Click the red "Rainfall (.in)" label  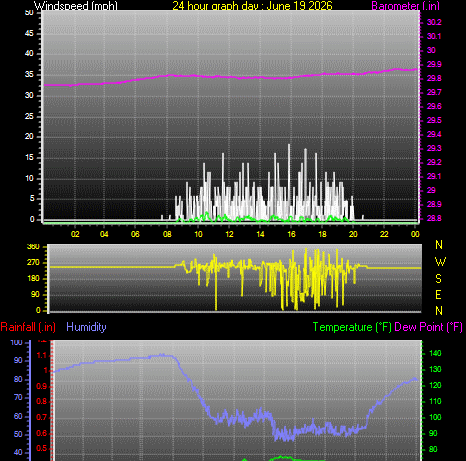[x=28, y=327]
